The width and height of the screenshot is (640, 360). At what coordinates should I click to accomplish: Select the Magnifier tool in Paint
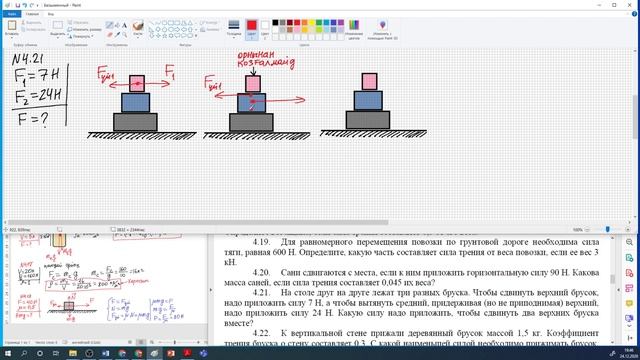tap(124, 35)
